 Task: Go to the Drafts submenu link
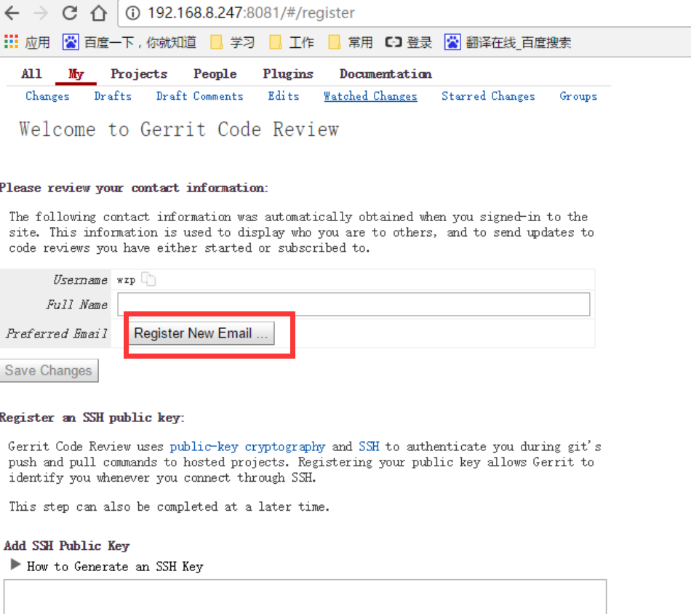click(x=113, y=96)
